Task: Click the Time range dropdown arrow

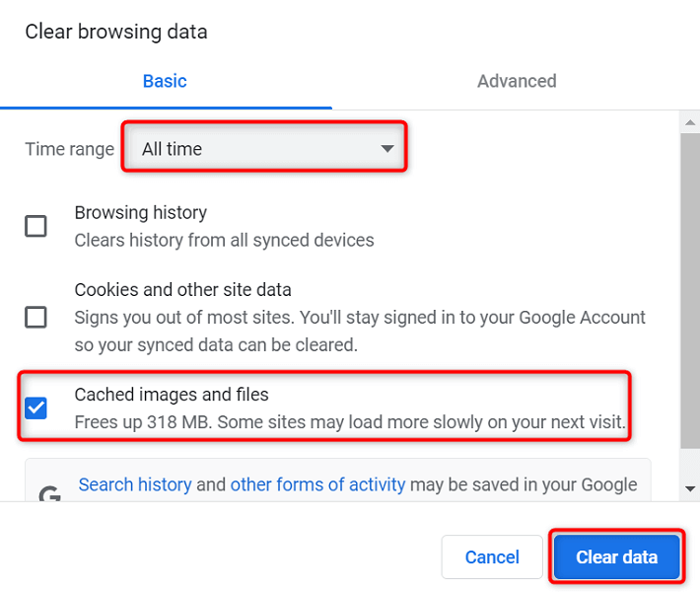Action: point(386,149)
